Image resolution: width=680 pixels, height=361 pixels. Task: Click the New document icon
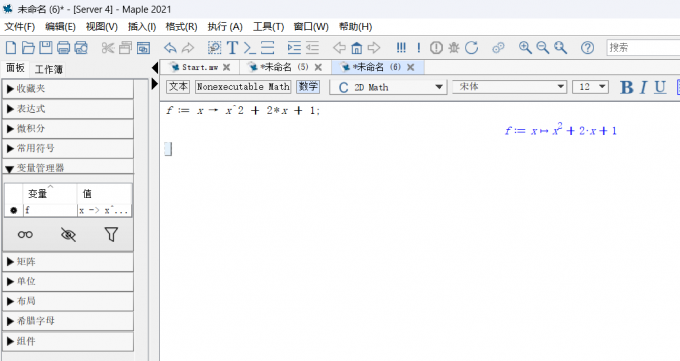(11, 47)
